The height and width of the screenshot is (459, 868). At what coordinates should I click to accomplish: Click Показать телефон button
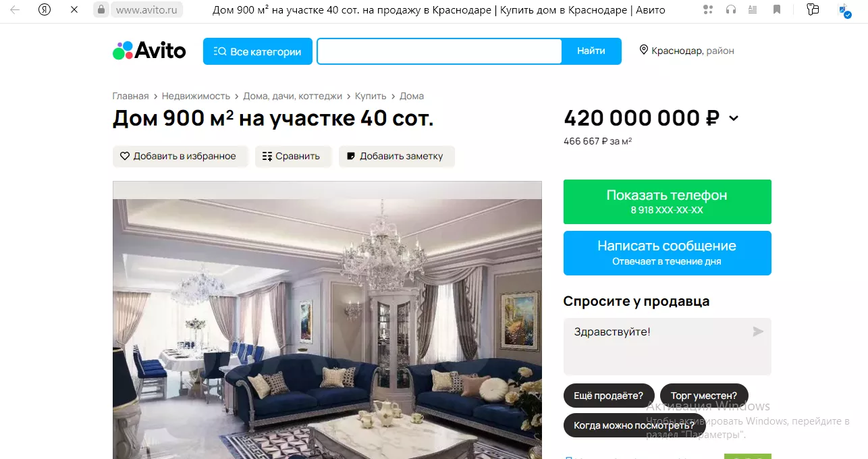[667, 202]
